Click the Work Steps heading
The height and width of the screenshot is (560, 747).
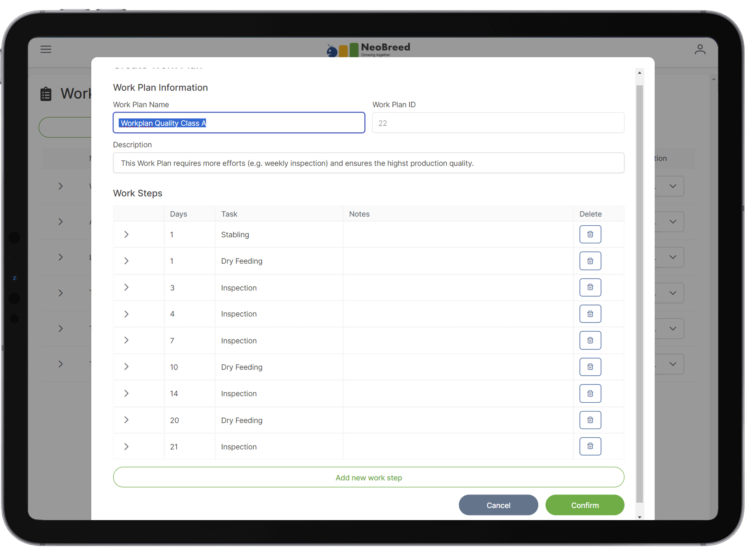click(138, 193)
